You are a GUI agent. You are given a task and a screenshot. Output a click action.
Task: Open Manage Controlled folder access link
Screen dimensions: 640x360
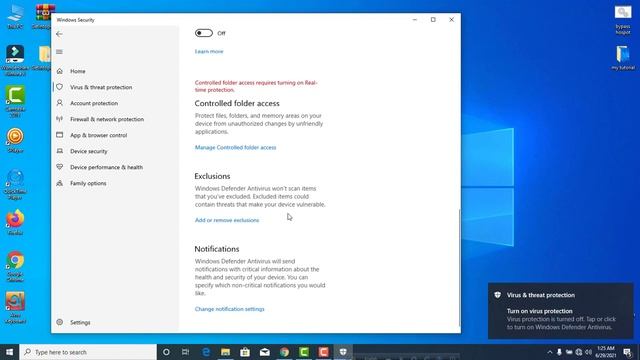pos(236,147)
